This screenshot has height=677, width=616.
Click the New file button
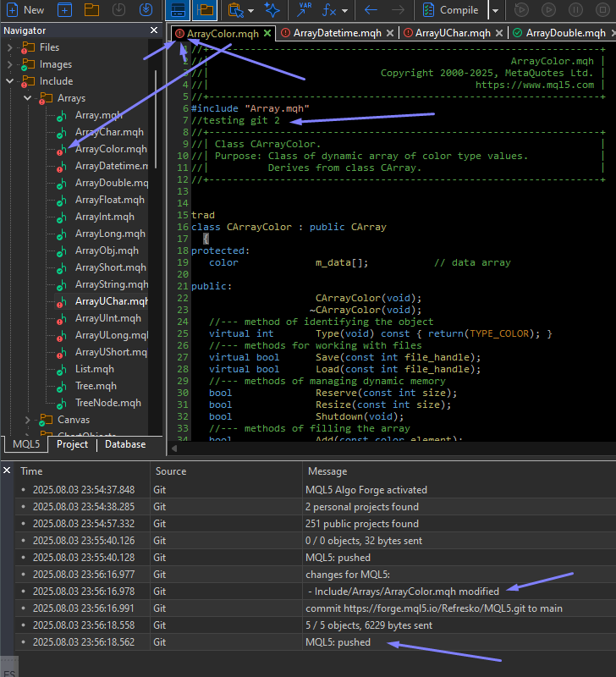pos(25,10)
